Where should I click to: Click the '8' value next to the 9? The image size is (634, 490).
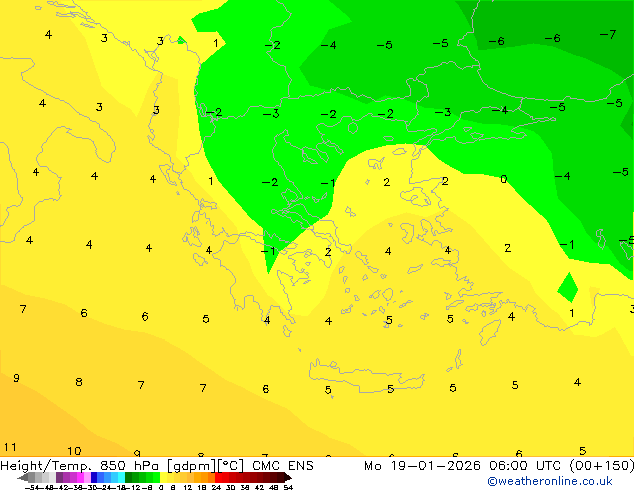(79, 382)
